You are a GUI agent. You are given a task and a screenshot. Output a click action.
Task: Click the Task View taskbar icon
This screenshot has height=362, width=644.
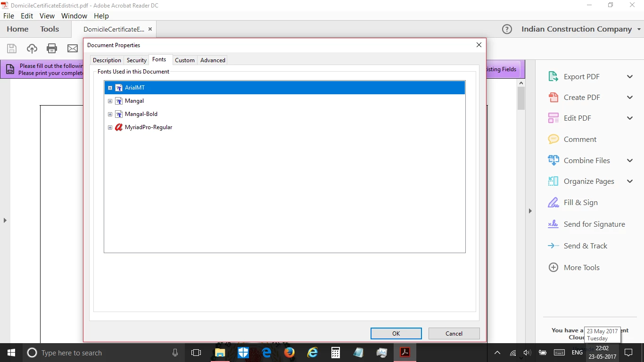point(196,353)
